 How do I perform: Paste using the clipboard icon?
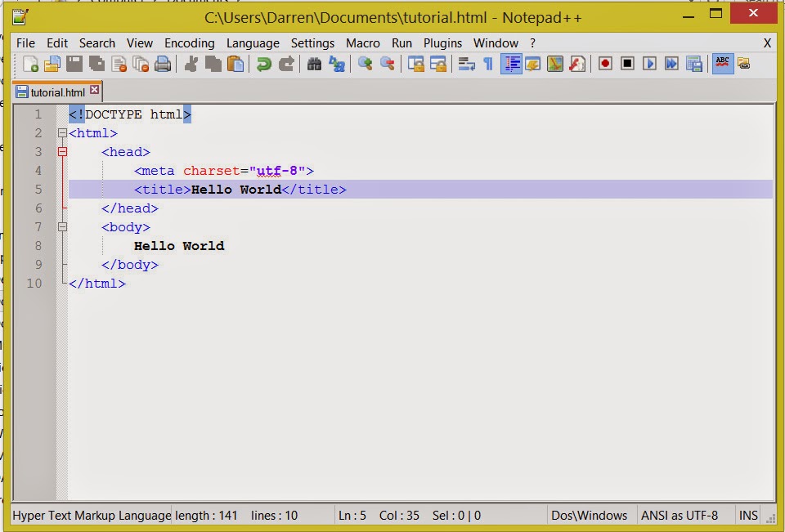pyautogui.click(x=235, y=64)
